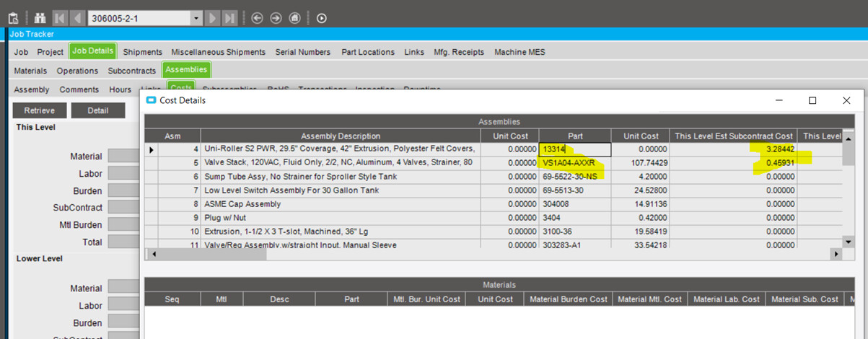Screen dimensions: 868x339
Task: Click the Material Sub. Cost column header
Action: 806,299
